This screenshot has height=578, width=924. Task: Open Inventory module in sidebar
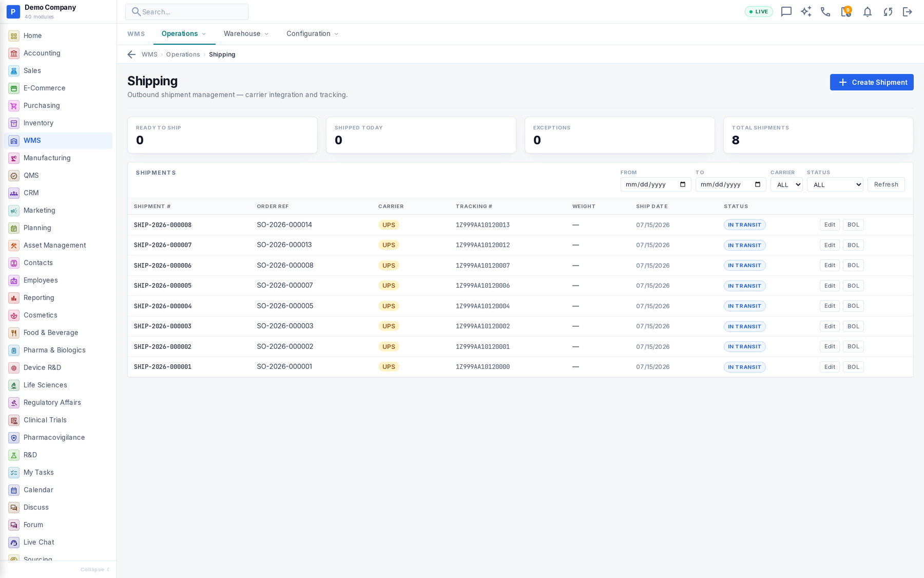coord(58,123)
